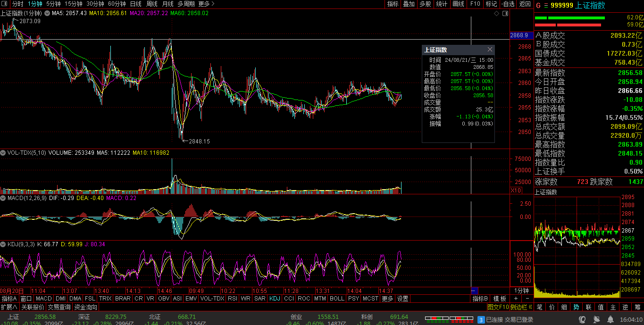Select the MACD indicator tab at bottom
644x325 pixels.
[44, 299]
